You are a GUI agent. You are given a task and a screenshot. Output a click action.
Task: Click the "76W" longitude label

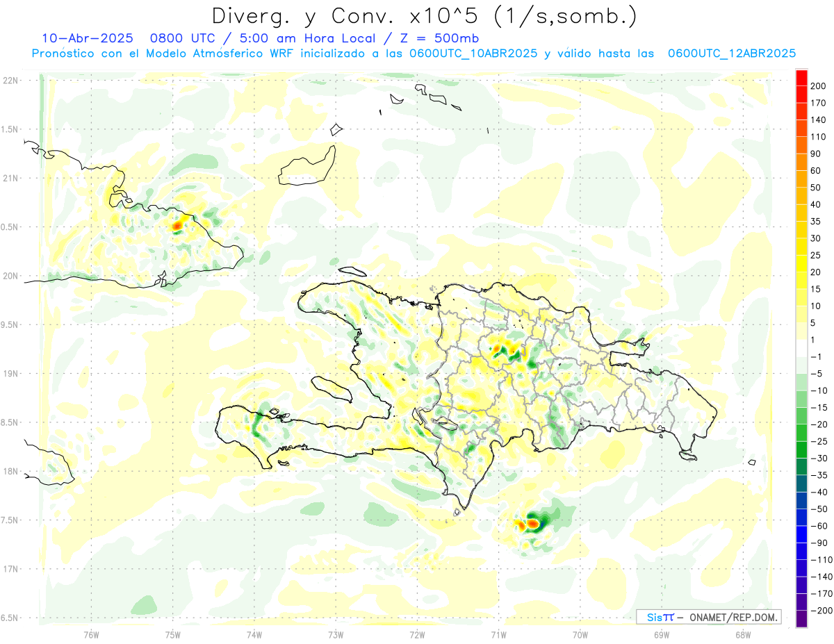91,635
